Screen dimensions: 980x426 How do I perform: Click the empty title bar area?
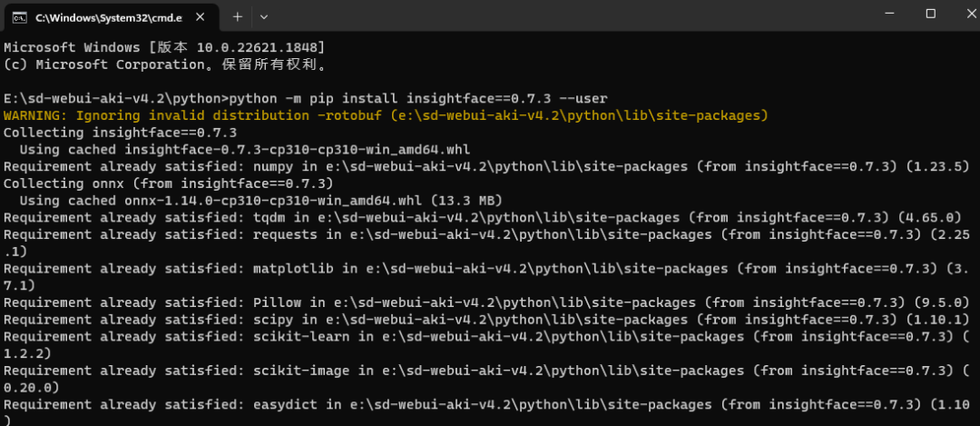(563, 15)
